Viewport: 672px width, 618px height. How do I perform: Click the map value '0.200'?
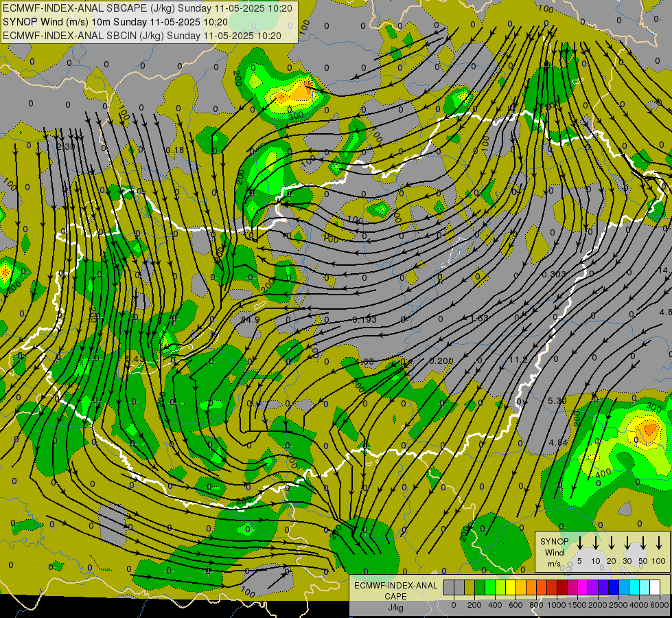(x=441, y=360)
